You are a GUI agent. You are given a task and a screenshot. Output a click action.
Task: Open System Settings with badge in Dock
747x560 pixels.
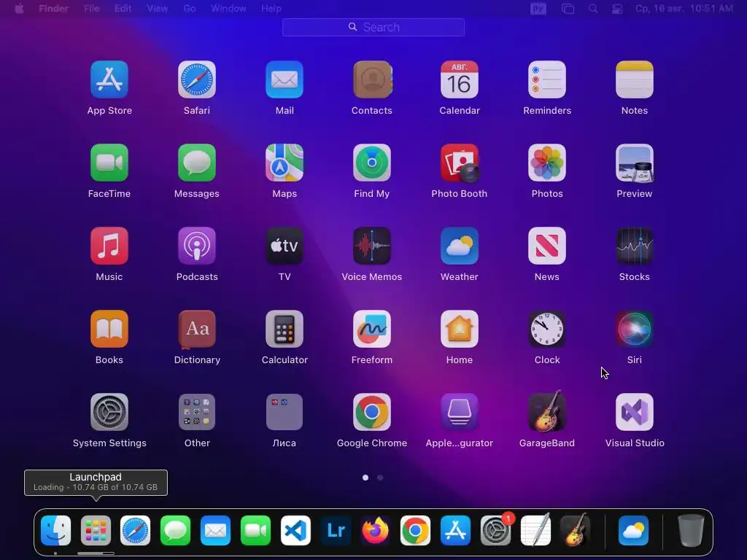(x=495, y=531)
